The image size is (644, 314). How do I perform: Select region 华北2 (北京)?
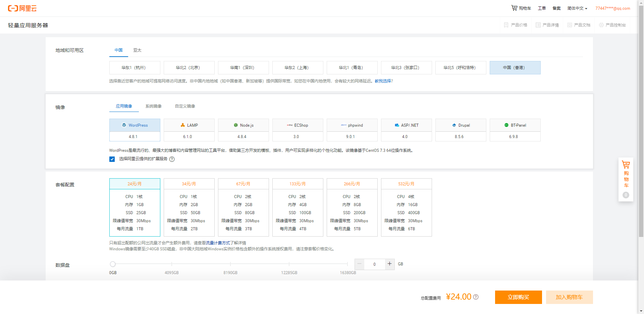tap(189, 68)
